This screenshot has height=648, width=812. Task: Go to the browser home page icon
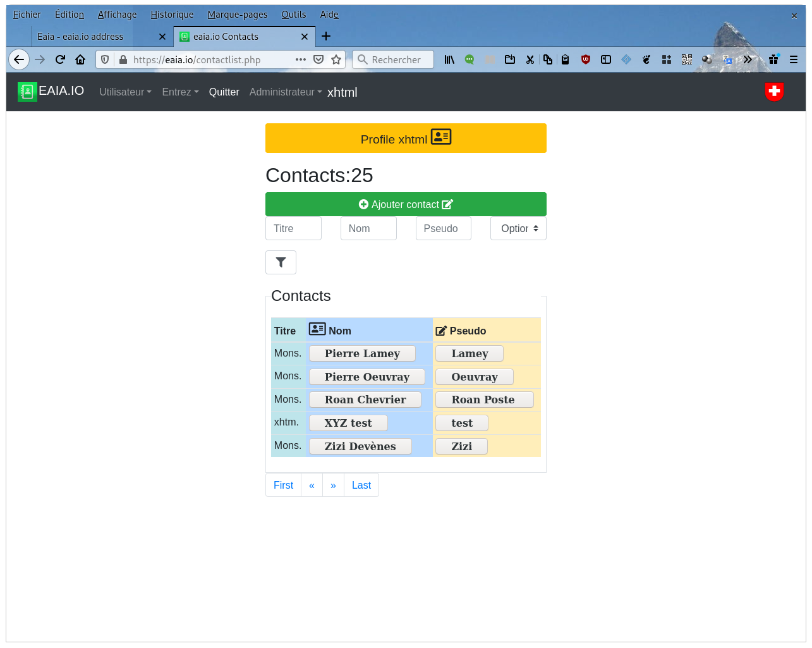(80, 59)
